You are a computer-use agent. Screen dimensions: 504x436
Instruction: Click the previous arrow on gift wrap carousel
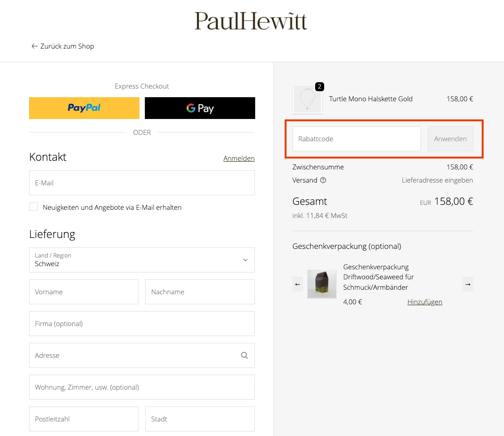[x=297, y=284]
